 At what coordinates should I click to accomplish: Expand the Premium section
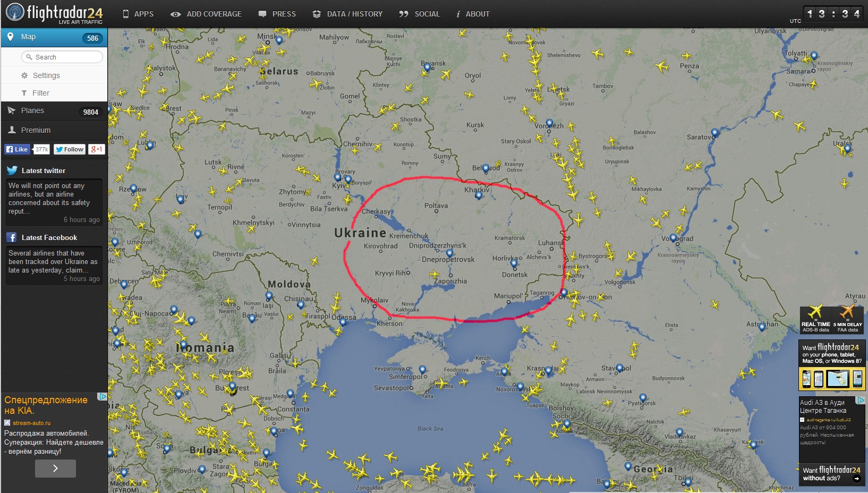54,130
